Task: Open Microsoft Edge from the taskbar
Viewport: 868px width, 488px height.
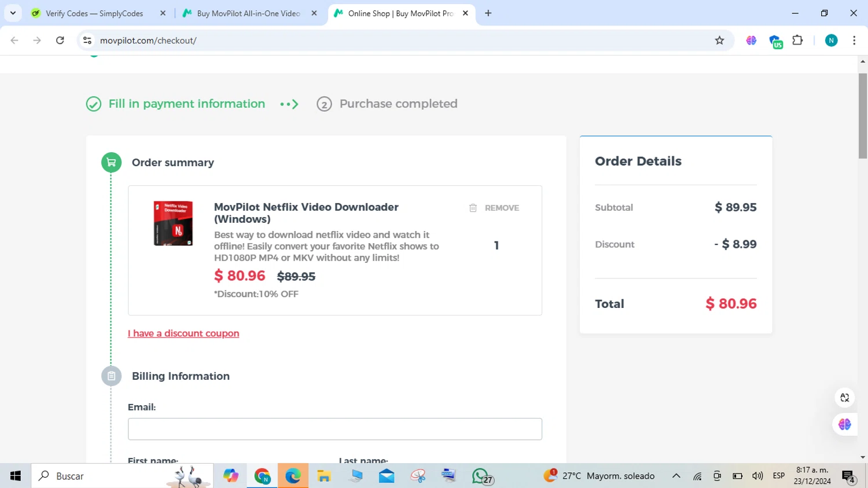Action: (293, 476)
